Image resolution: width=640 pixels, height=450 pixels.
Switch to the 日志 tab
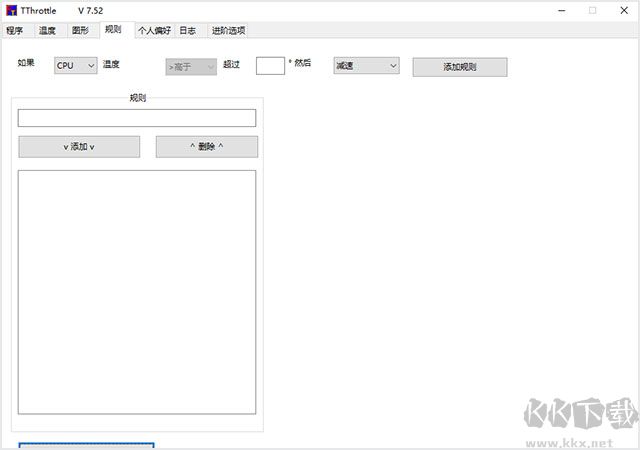pyautogui.click(x=187, y=31)
